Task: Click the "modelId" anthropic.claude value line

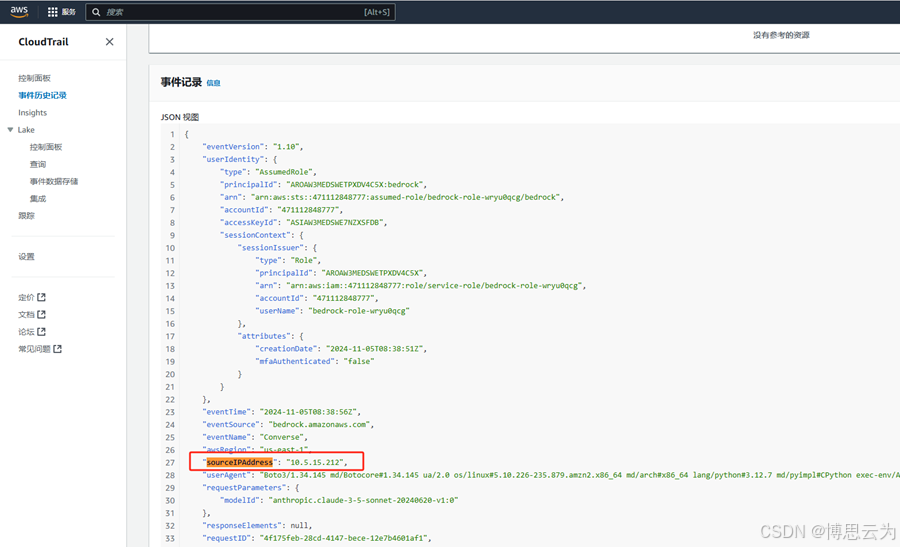Action: 339,501
